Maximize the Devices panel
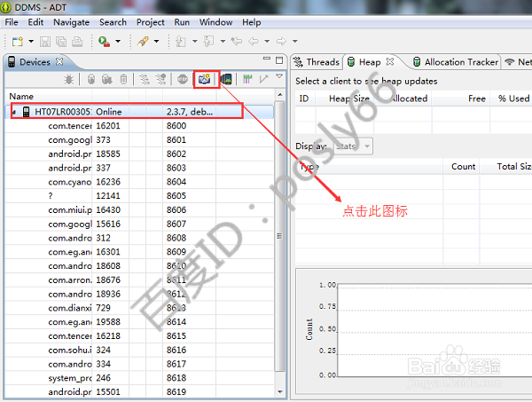The image size is (532, 402). (279, 60)
